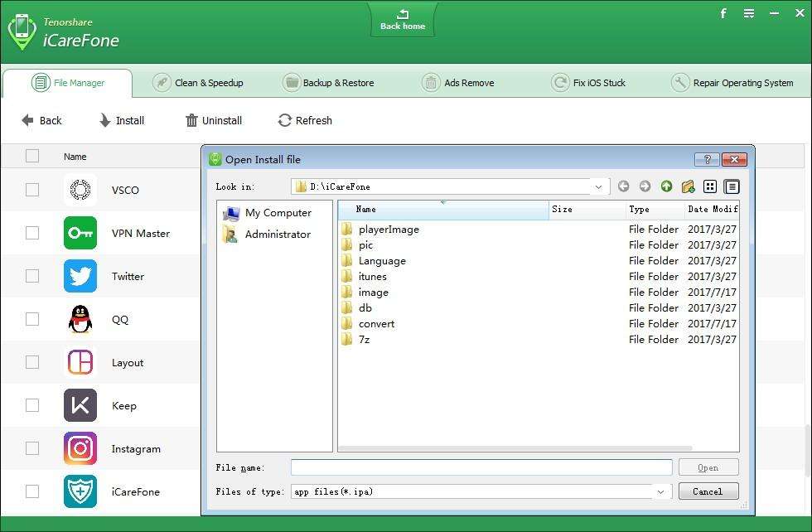Sort files by the Name column header
This screenshot has width=812, height=532.
[x=443, y=210]
